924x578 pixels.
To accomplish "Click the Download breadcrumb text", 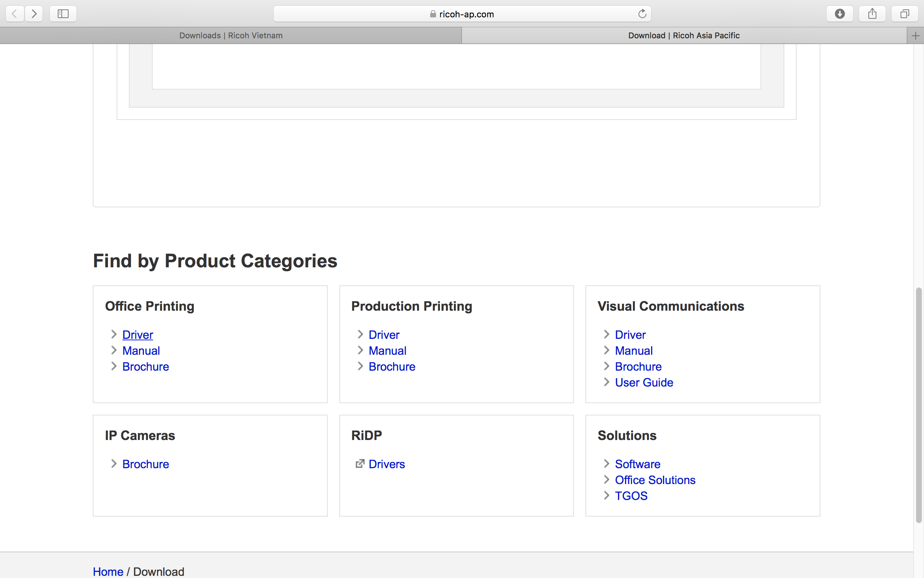I will [158, 571].
